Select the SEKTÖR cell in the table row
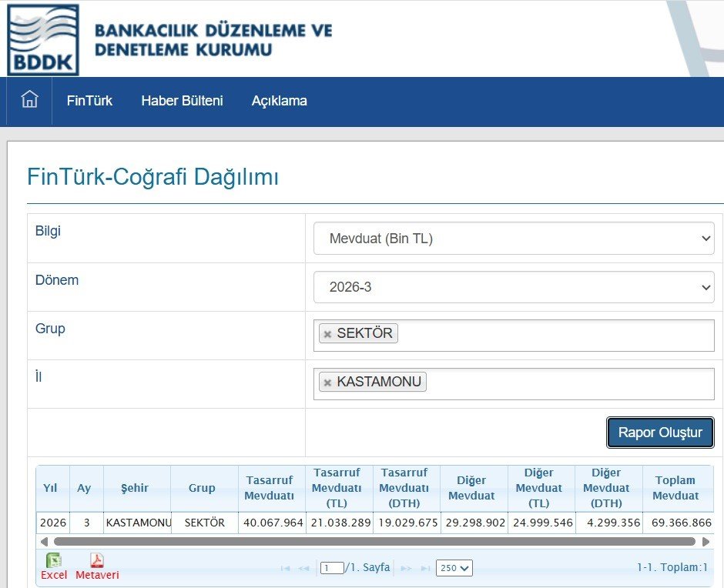Screen dimensions: 724x588 [205, 523]
